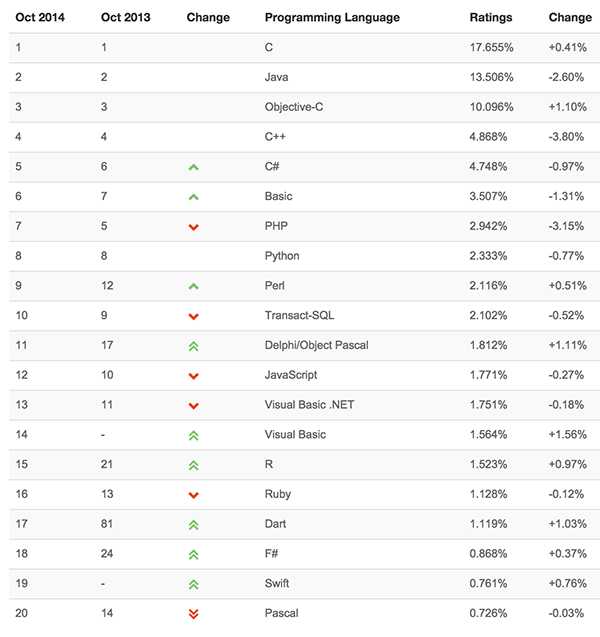Click the double green arrow in the Dart row
600x637 pixels.
coord(194,525)
